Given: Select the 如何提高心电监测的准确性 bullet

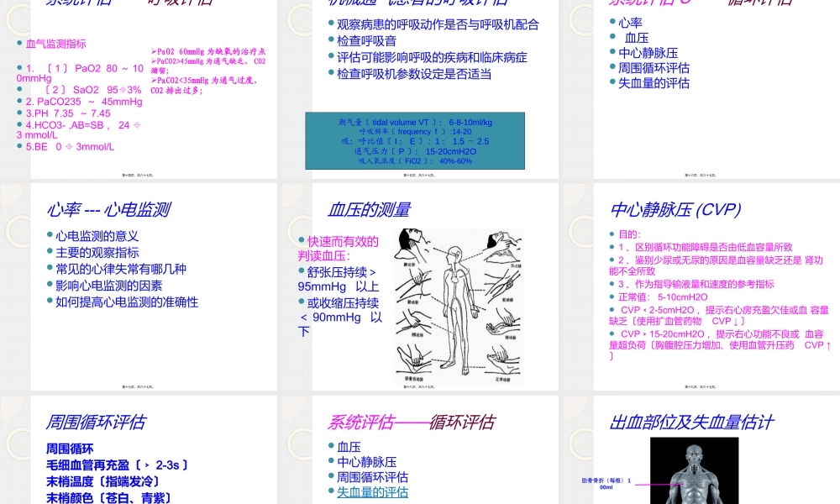Looking at the screenshot, I should [x=127, y=302].
